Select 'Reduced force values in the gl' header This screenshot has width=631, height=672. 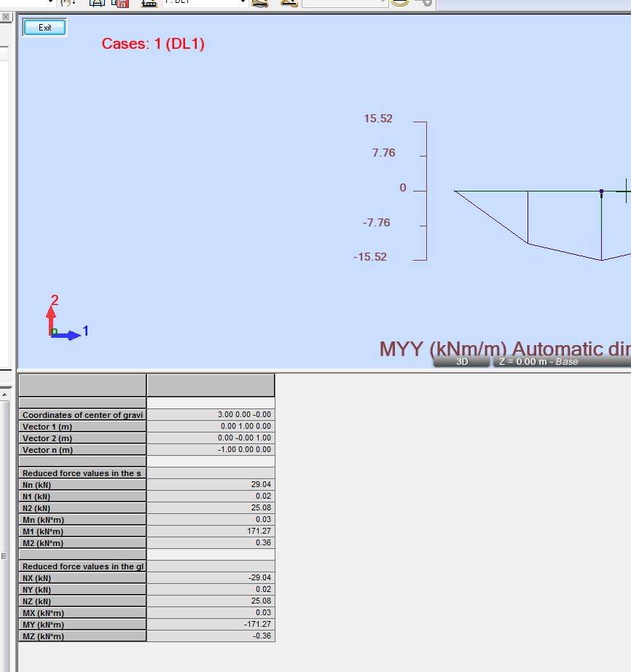82,566
